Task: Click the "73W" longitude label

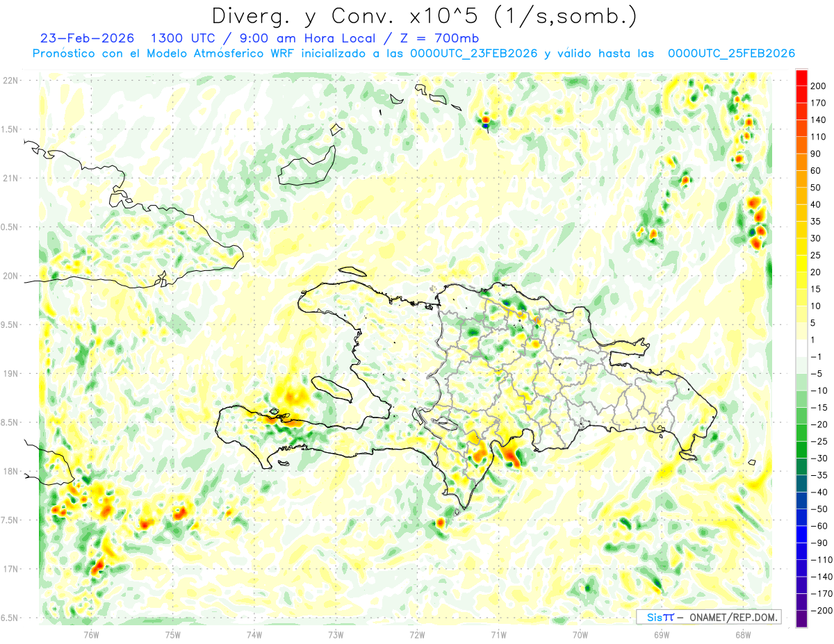Action: point(336,635)
